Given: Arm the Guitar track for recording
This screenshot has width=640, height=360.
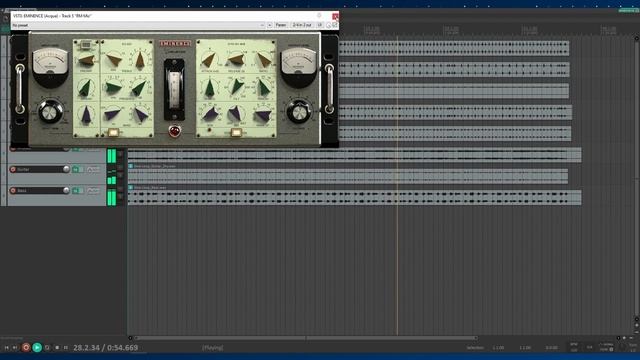Looking at the screenshot, I should point(13,169).
